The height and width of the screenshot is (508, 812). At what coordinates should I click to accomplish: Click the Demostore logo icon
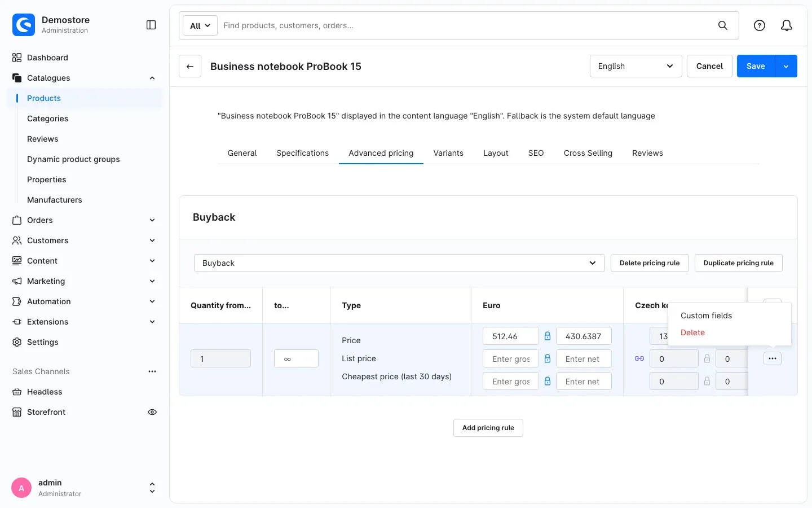click(24, 25)
